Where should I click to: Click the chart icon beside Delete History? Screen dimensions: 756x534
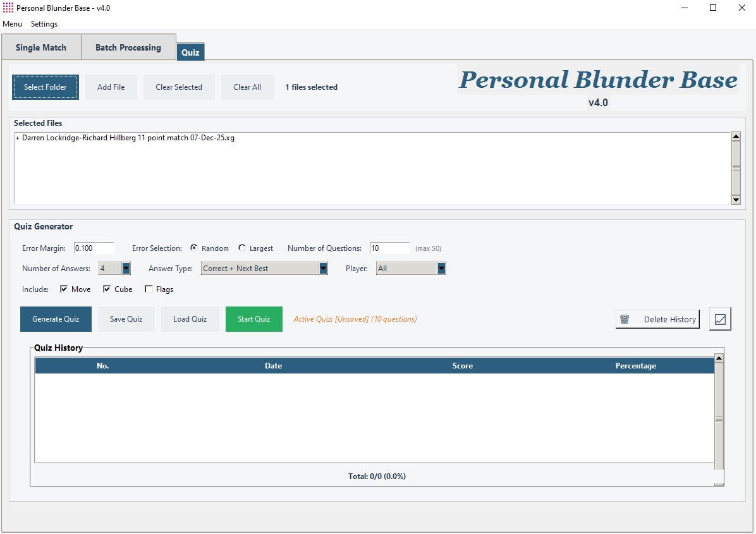(720, 319)
